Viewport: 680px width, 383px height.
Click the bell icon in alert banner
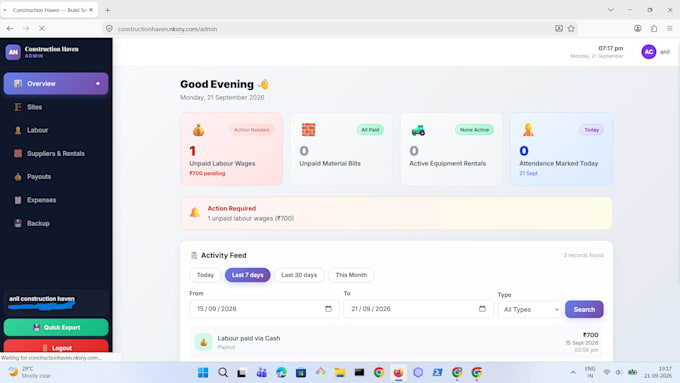coord(195,213)
